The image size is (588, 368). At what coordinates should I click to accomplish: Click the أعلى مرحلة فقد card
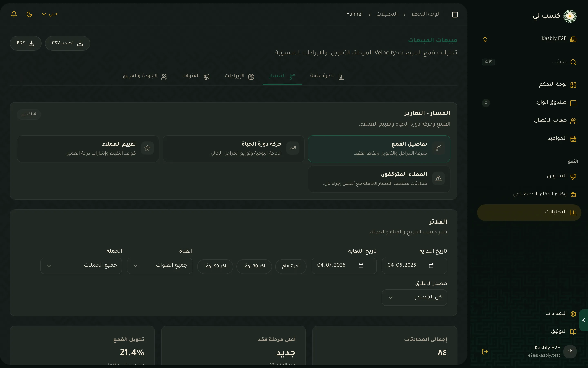(233, 346)
